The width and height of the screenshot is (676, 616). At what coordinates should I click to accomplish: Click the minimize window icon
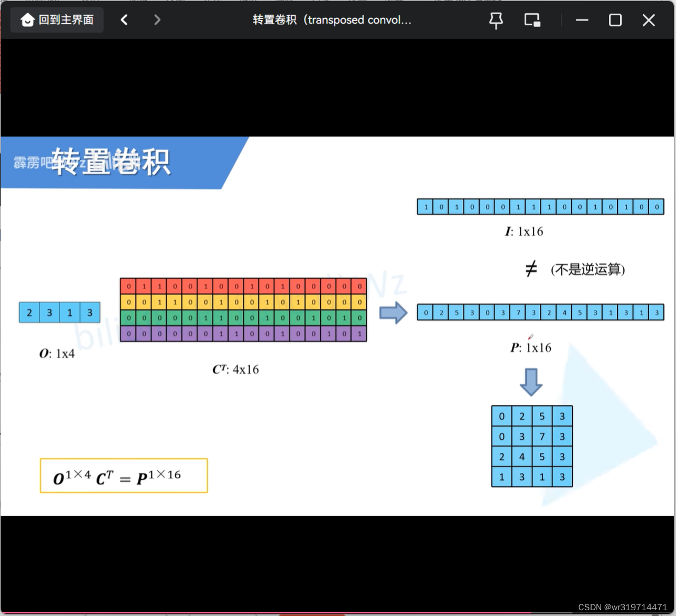tap(582, 20)
